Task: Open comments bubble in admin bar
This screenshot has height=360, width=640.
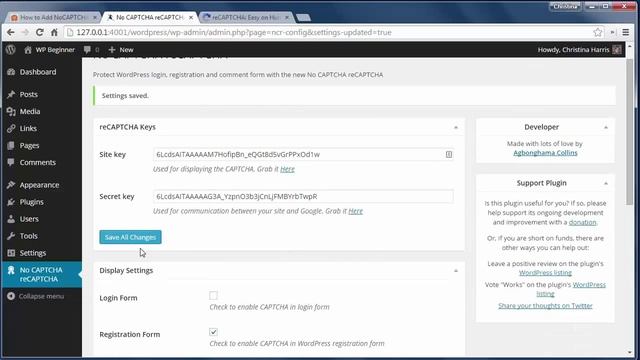Action: tap(87, 50)
